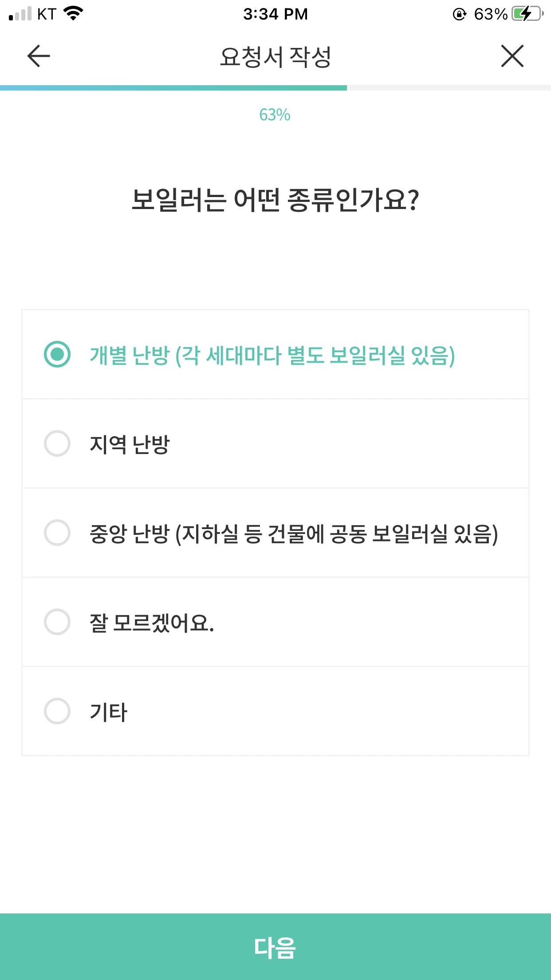Select the 개별 난방 radio button

tap(57, 354)
